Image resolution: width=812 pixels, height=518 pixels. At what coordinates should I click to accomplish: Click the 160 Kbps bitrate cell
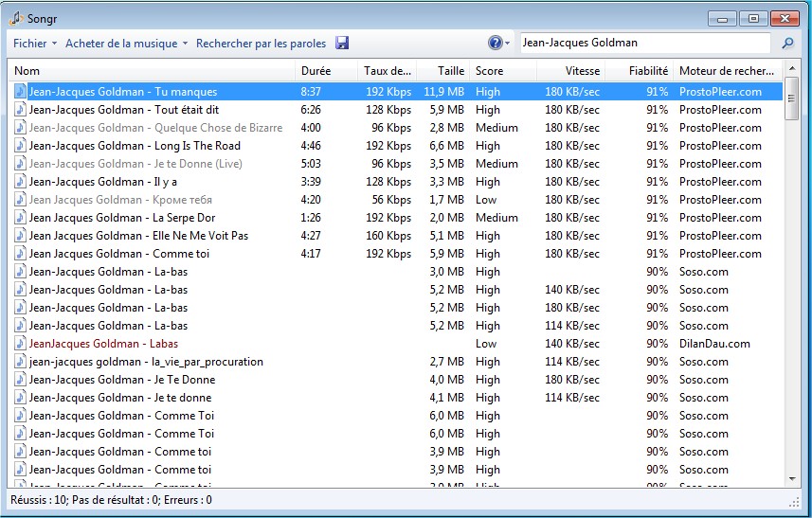[388, 236]
